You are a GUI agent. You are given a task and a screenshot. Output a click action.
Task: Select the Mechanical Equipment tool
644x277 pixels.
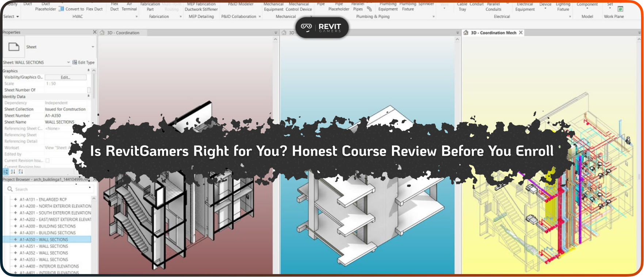(274, 7)
